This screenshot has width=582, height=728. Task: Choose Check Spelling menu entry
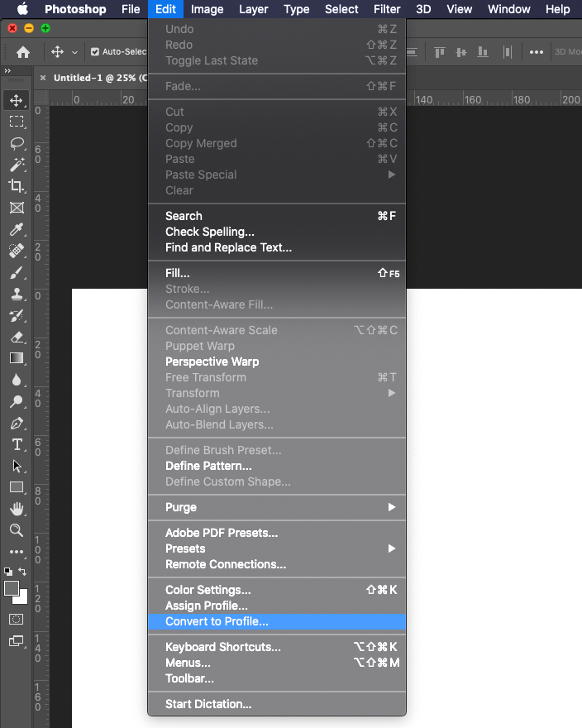[277, 232]
